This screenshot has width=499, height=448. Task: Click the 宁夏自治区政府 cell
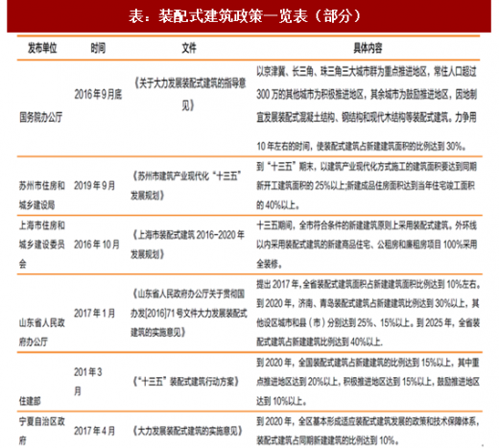[x=42, y=431]
